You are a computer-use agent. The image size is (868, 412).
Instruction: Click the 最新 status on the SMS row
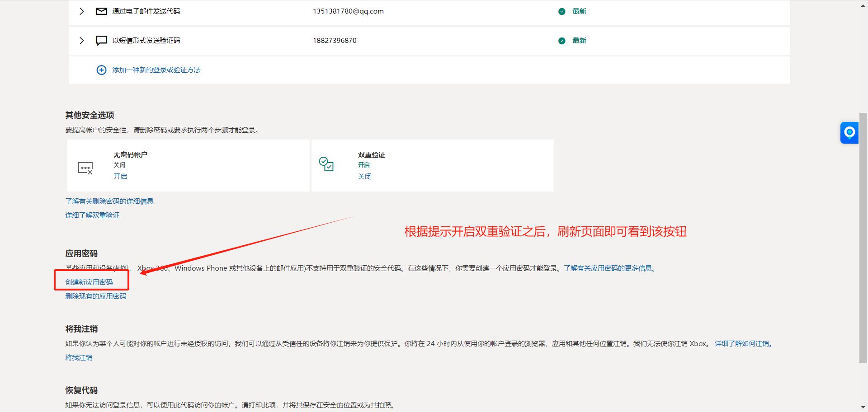(x=579, y=41)
